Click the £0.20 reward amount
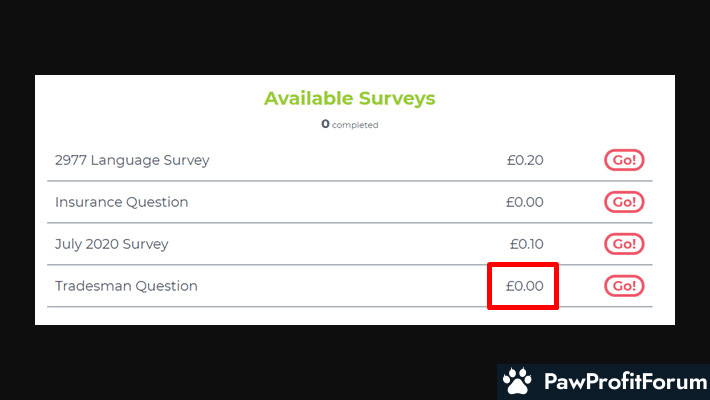710x400 pixels. [x=525, y=160]
